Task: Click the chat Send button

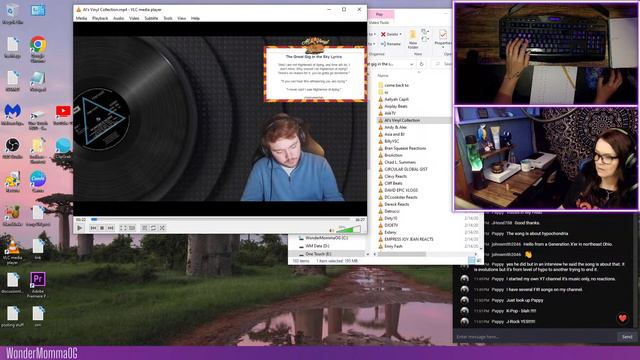Action: click(x=627, y=337)
